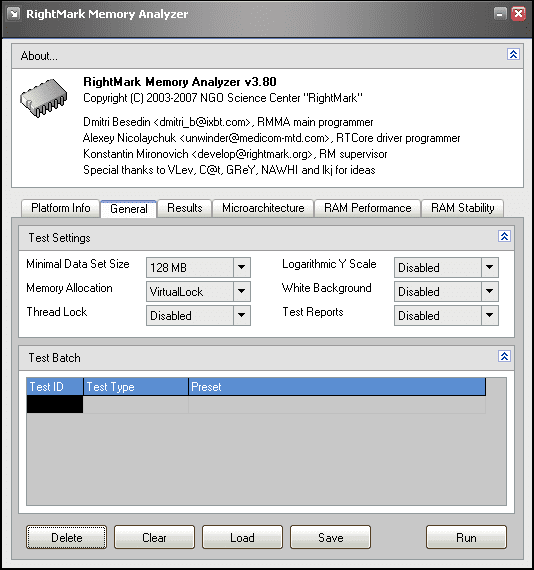Minimize the RightMark Memory Analyzer window
Viewport: 534px width, 570px height.
(500, 14)
